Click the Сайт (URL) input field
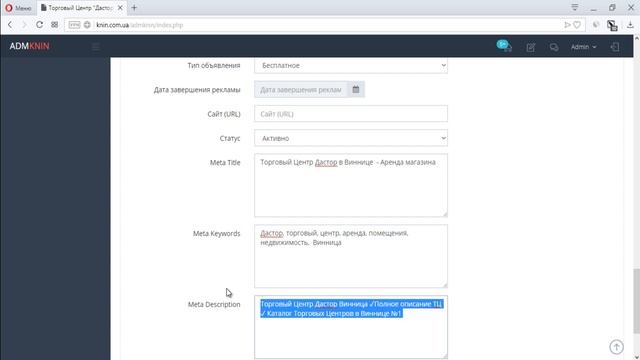640x360 pixels. point(351,114)
